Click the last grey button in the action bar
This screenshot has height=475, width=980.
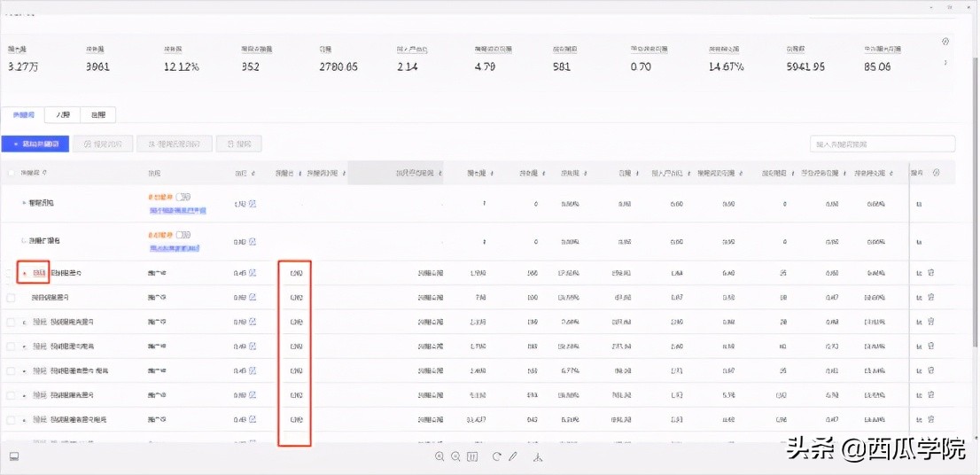pyautogui.click(x=238, y=144)
